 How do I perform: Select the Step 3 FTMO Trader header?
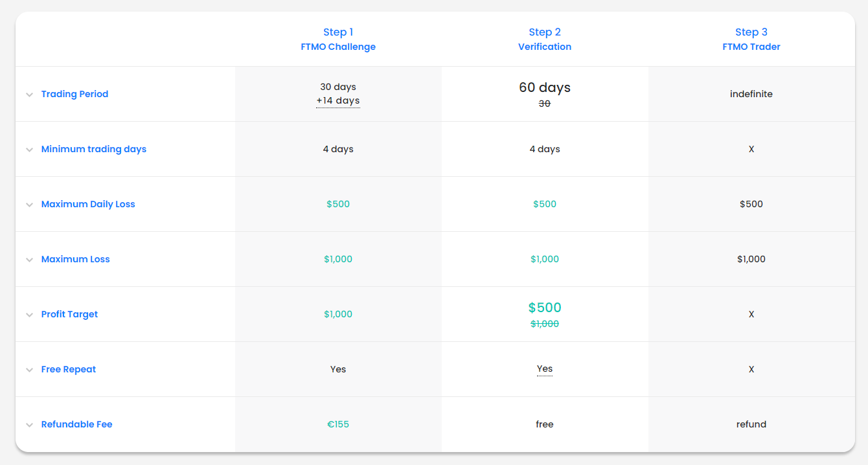751,40
